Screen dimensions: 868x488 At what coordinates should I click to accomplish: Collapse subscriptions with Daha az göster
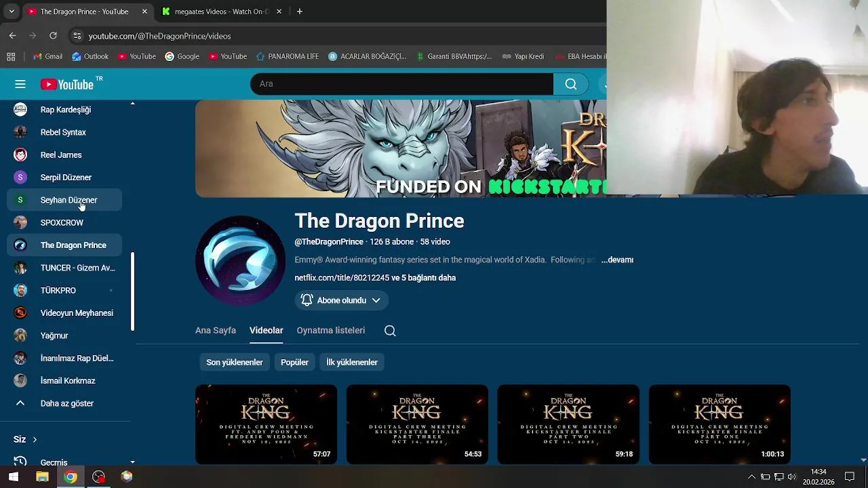point(64,403)
